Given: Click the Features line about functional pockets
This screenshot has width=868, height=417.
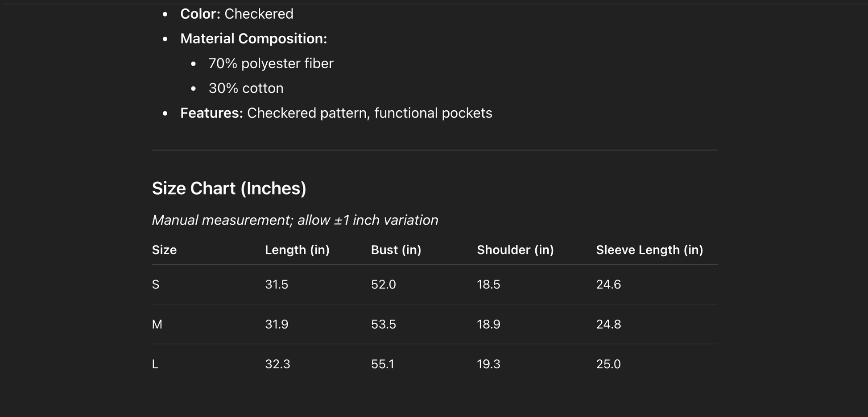Looking at the screenshot, I should [336, 113].
